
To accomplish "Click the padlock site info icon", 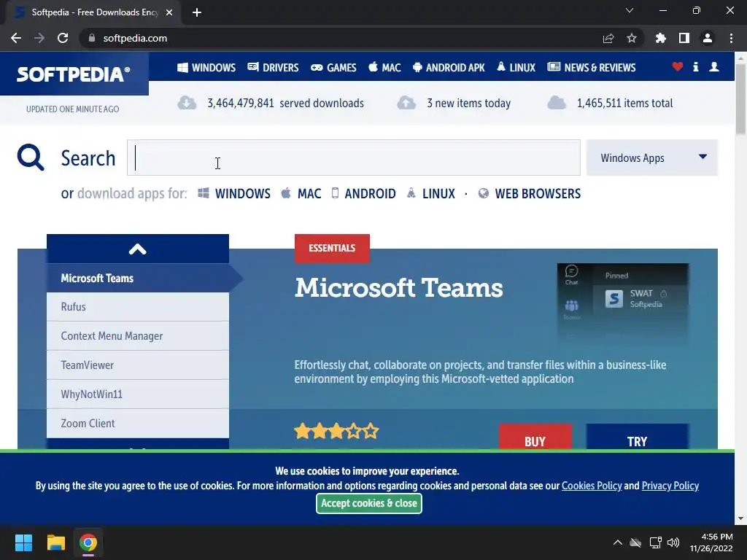I will tap(91, 38).
